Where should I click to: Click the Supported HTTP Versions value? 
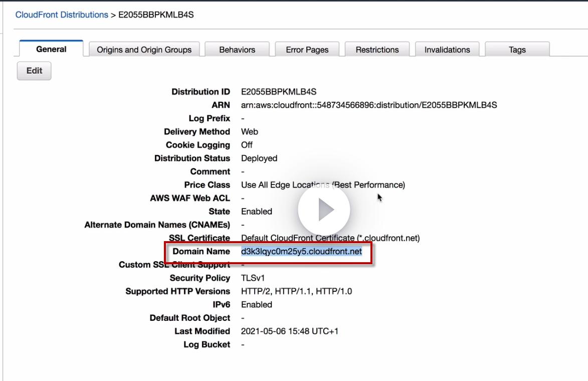pyautogui.click(x=296, y=291)
